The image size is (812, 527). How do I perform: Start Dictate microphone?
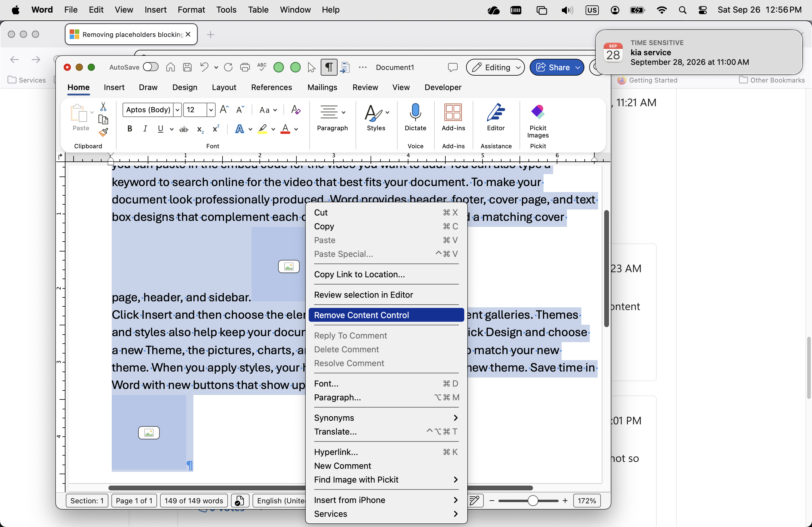tap(415, 117)
